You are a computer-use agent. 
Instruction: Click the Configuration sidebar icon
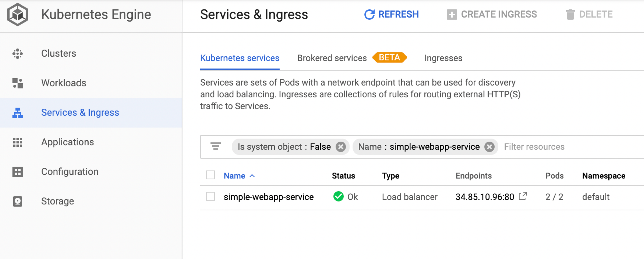[18, 172]
